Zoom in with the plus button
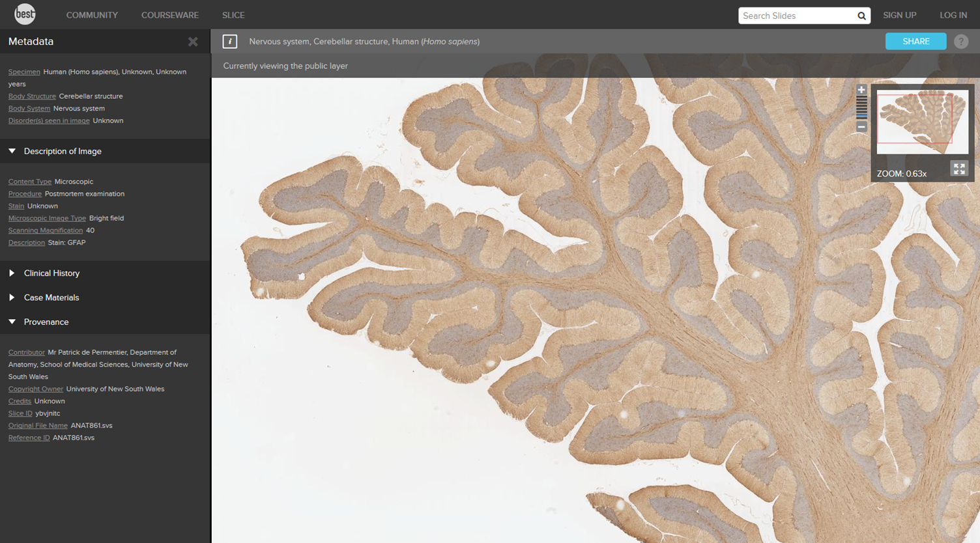This screenshot has width=980, height=543. point(861,90)
